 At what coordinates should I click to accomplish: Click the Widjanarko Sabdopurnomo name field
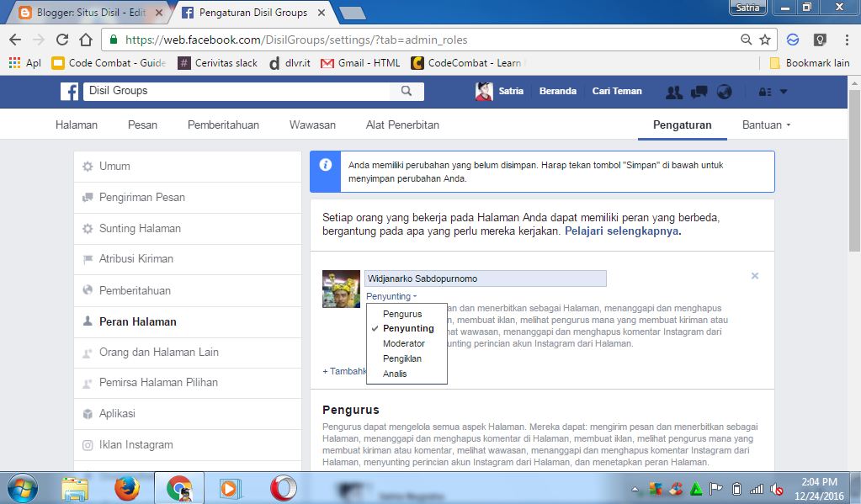486,279
